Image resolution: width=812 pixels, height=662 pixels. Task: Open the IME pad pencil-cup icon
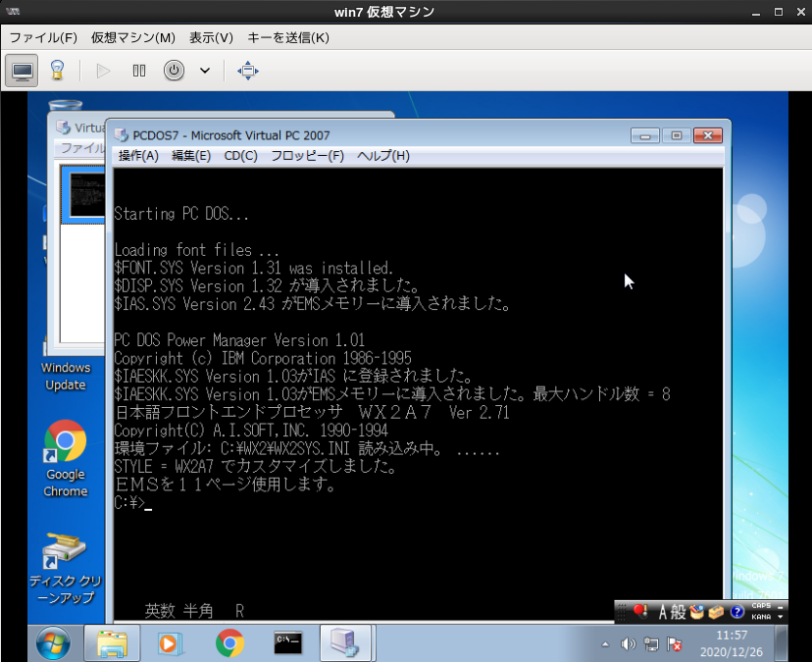[697, 613]
